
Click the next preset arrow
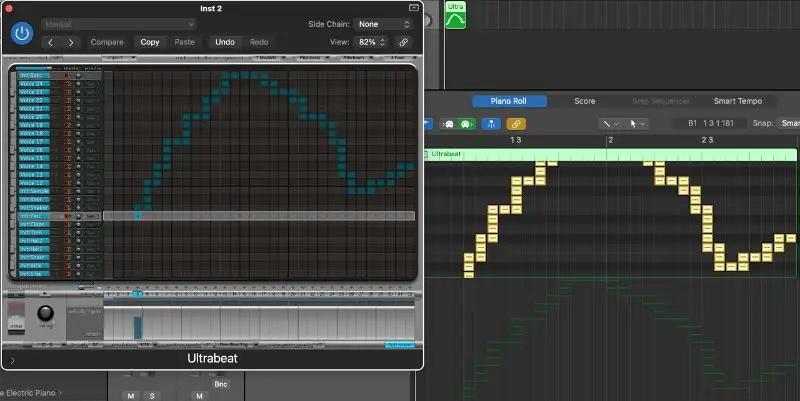coord(70,42)
